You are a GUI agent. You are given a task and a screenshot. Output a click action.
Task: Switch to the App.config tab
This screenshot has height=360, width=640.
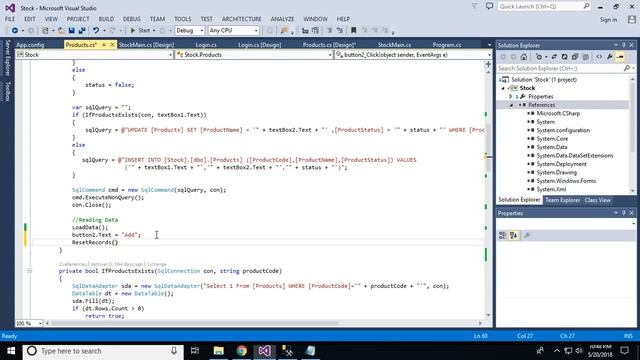[x=30, y=45]
